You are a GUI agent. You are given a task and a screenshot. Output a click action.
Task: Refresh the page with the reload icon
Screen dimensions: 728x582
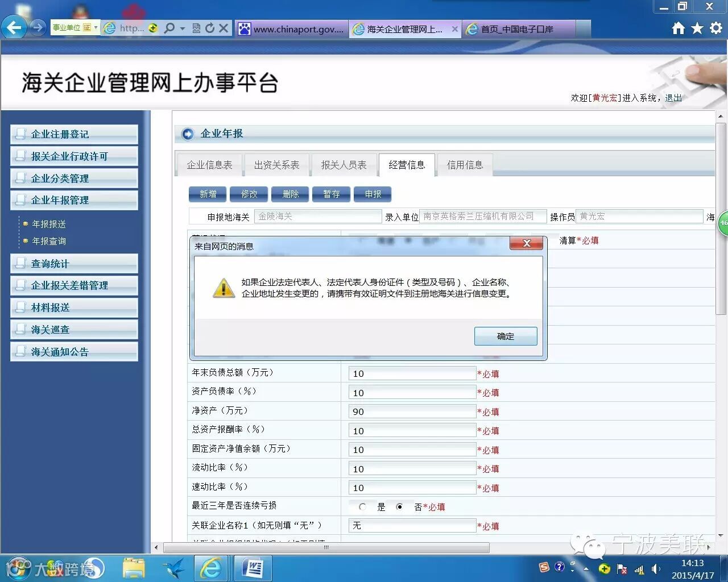click(210, 28)
